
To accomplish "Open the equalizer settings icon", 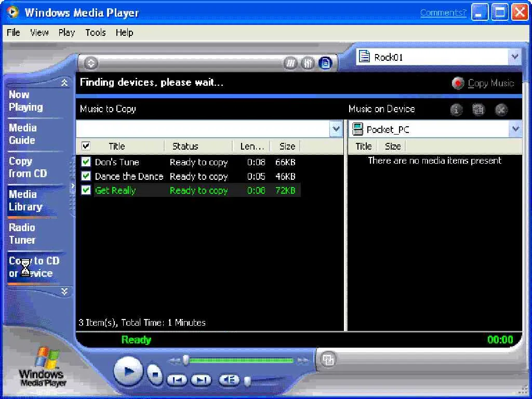I will pos(308,63).
